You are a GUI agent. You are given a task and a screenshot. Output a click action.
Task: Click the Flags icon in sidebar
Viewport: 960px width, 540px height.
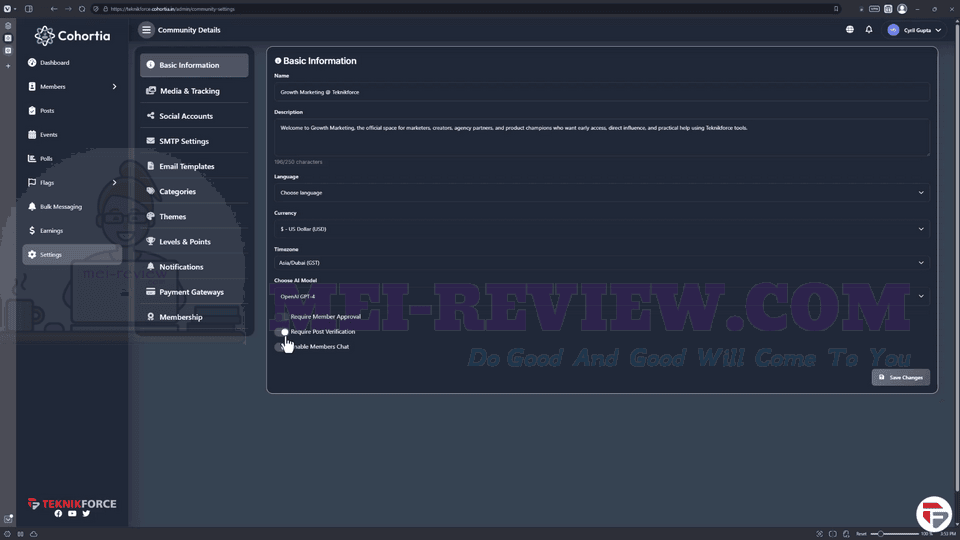[x=32, y=182]
